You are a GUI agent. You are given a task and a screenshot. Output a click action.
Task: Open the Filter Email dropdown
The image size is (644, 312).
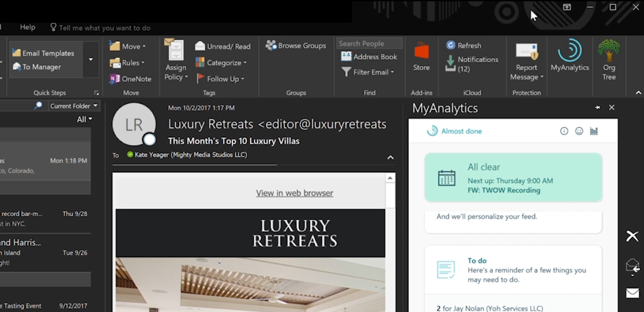pos(367,72)
